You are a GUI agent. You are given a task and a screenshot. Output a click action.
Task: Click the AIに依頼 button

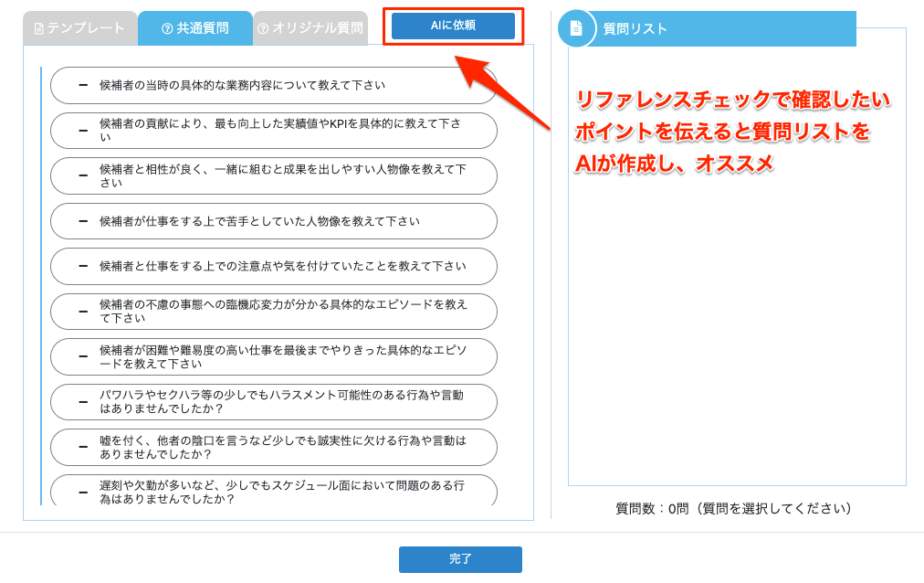coord(453,26)
